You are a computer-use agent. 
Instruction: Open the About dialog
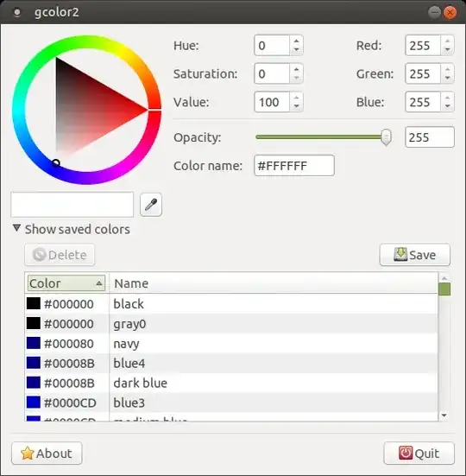[x=47, y=454]
